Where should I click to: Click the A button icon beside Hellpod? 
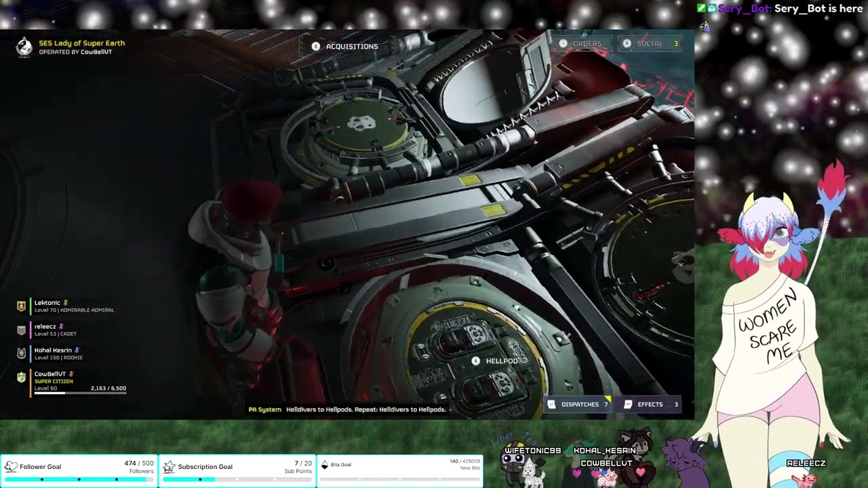tap(475, 361)
